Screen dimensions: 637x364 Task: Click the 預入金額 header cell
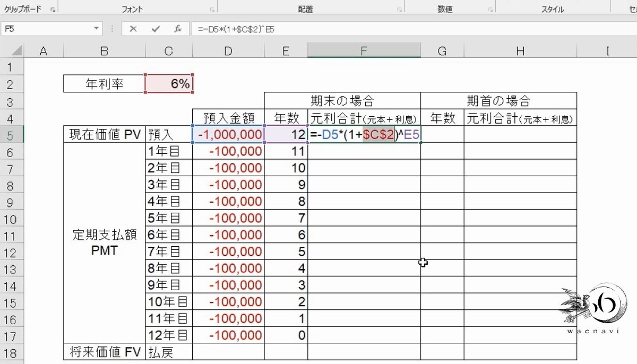(228, 118)
